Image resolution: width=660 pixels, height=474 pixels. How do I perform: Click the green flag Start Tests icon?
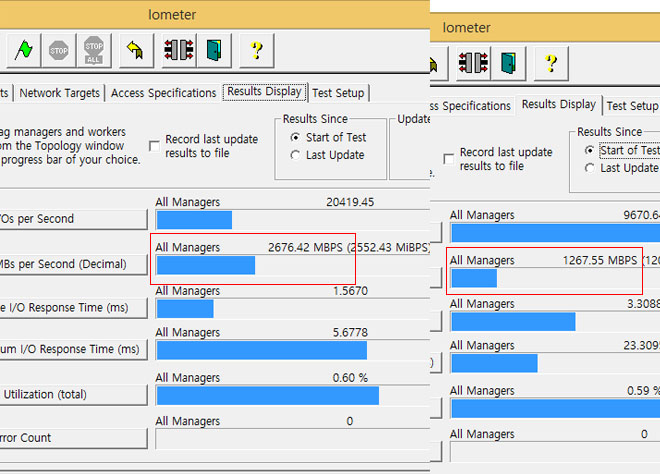click(24, 48)
